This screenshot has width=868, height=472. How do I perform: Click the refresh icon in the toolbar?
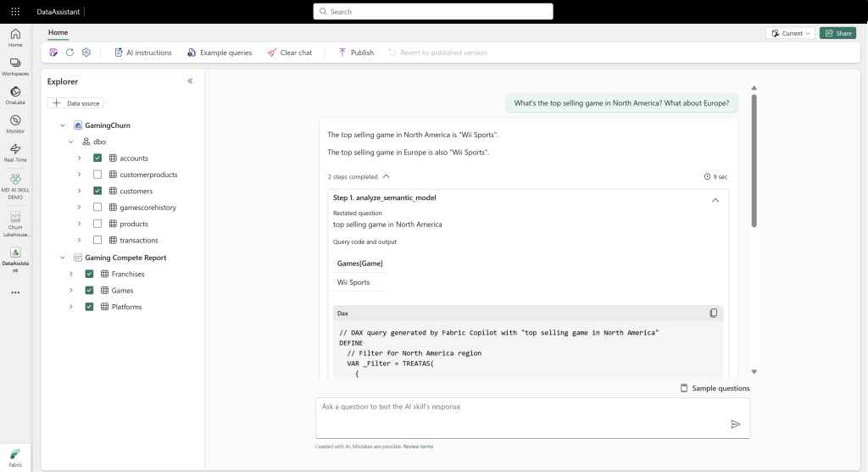tap(70, 53)
